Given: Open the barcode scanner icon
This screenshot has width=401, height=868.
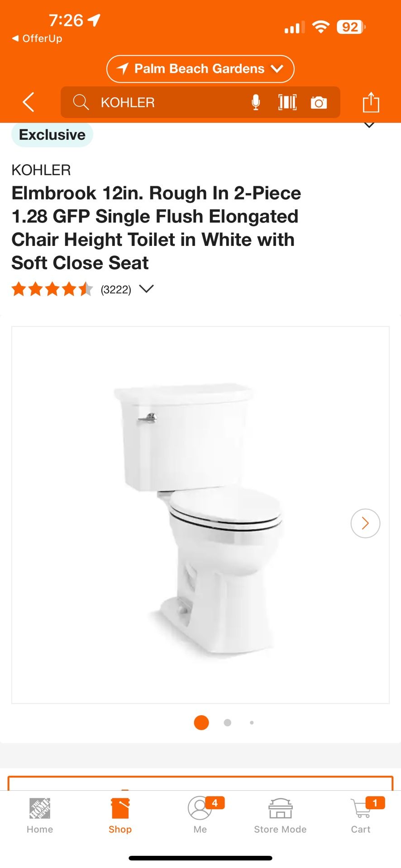Looking at the screenshot, I should tap(287, 103).
